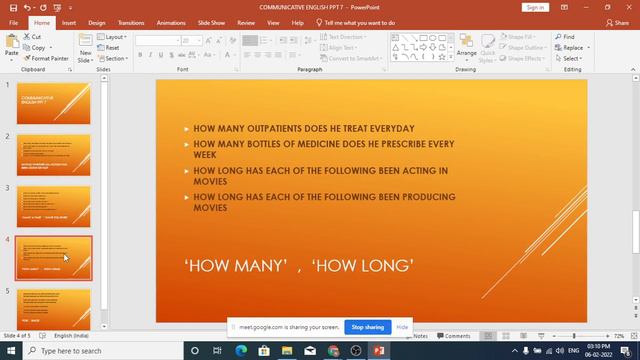Image resolution: width=640 pixels, height=360 pixels.
Task: Select the Rectangle shape in shapes gallery
Action: pos(423,38)
